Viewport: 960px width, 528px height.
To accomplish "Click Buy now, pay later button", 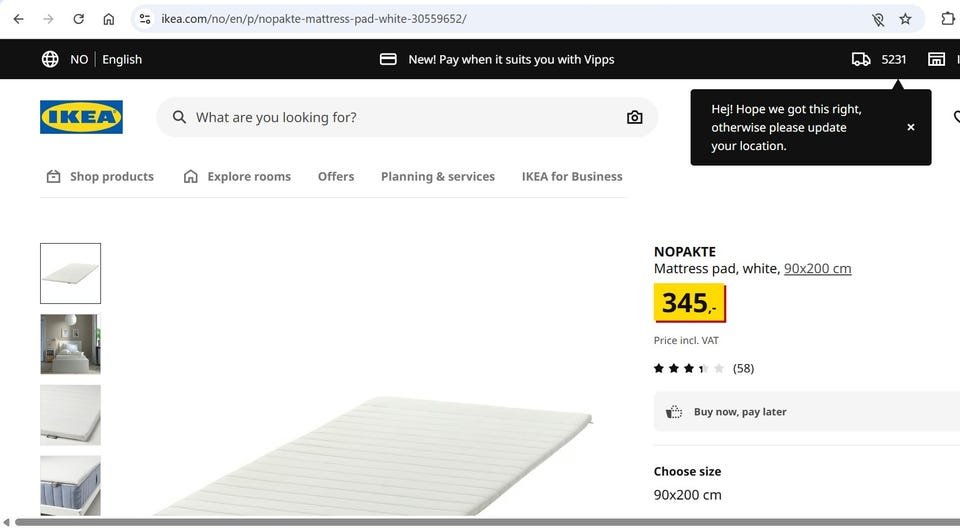I will coord(740,411).
